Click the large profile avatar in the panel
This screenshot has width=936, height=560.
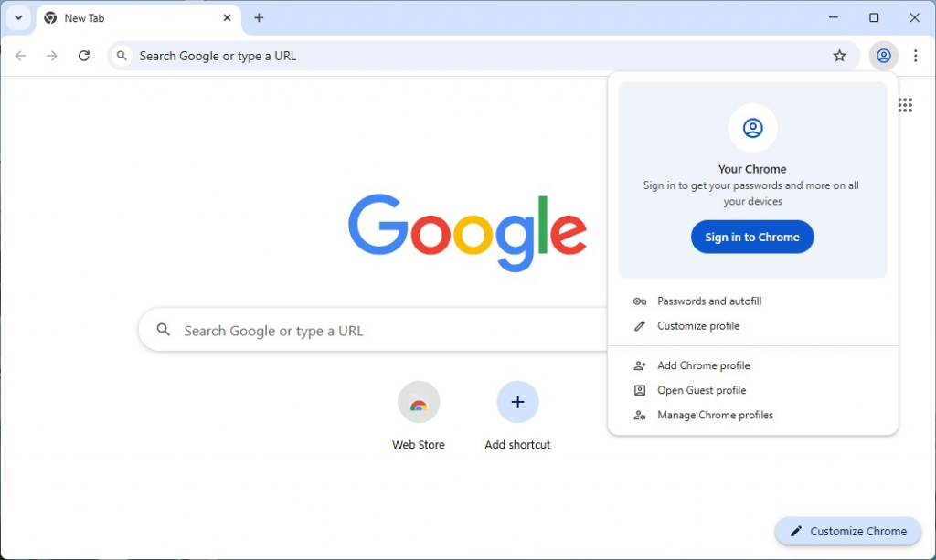click(x=753, y=128)
